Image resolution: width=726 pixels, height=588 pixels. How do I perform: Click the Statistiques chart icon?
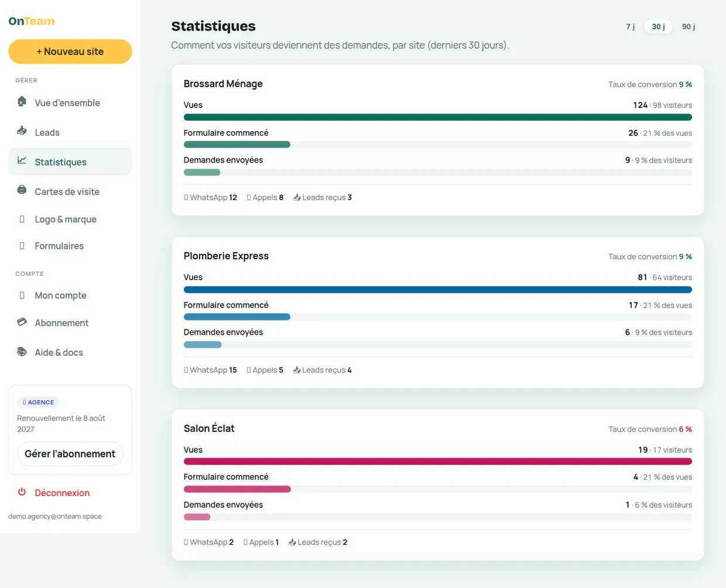[22, 161]
